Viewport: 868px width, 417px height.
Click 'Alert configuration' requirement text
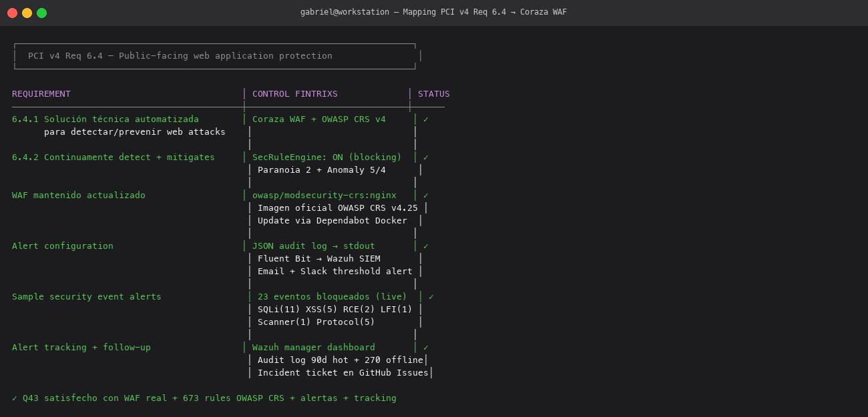(x=63, y=246)
